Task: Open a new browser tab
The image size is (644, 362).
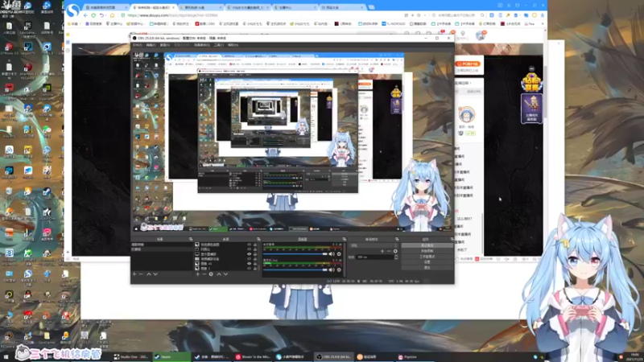Action: (371, 7)
